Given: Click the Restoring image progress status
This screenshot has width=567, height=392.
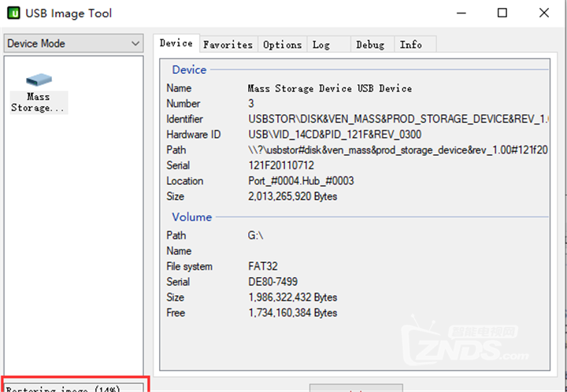Looking at the screenshot, I should pos(73,388).
